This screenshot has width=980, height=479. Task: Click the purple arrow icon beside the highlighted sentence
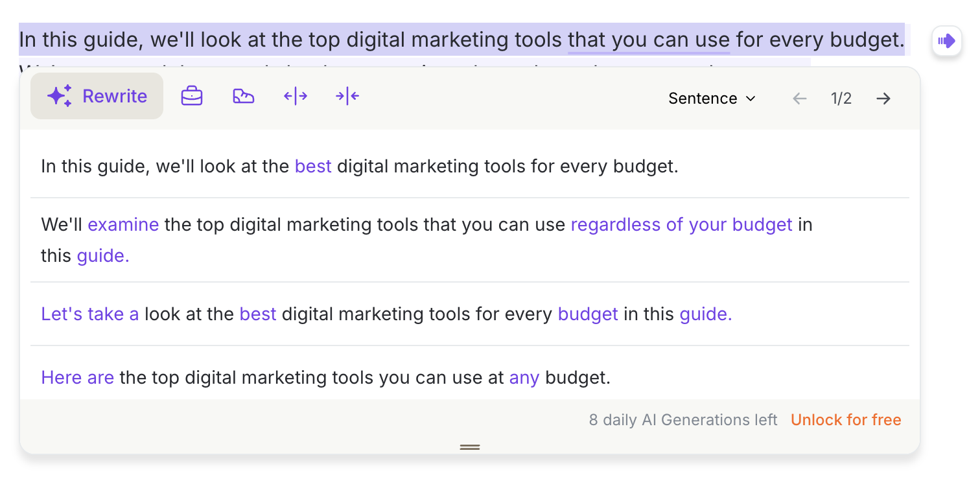point(946,41)
